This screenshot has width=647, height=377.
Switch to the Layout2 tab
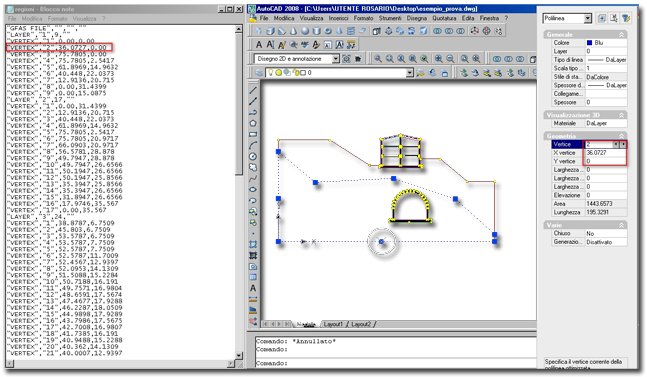point(361,325)
